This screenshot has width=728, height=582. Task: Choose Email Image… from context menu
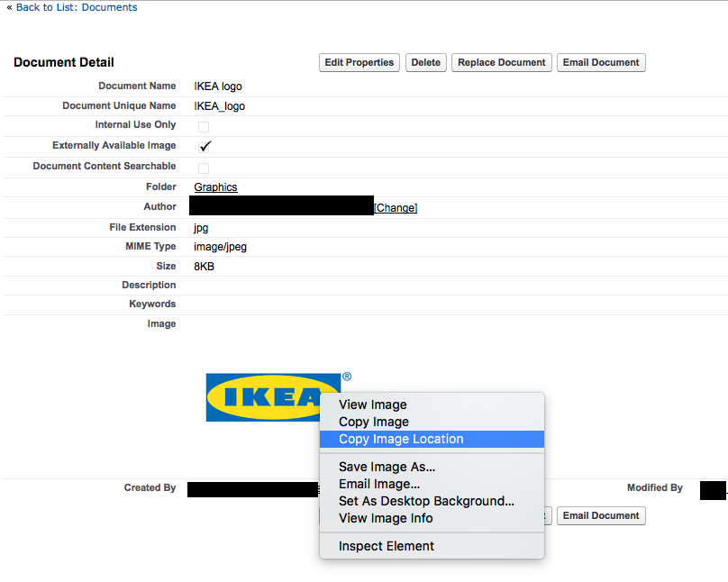coord(432,484)
